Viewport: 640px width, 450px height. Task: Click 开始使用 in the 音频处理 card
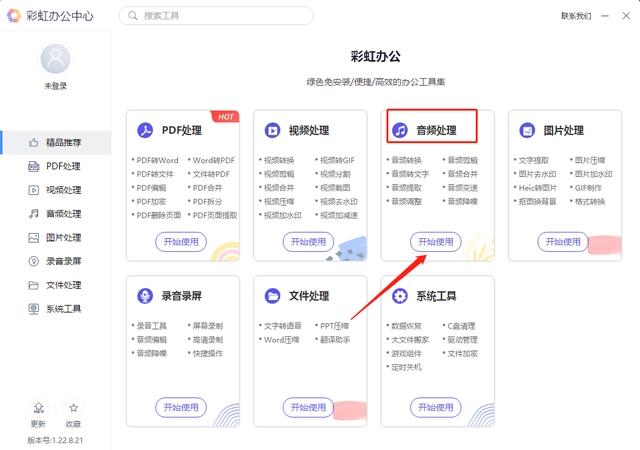tap(436, 242)
